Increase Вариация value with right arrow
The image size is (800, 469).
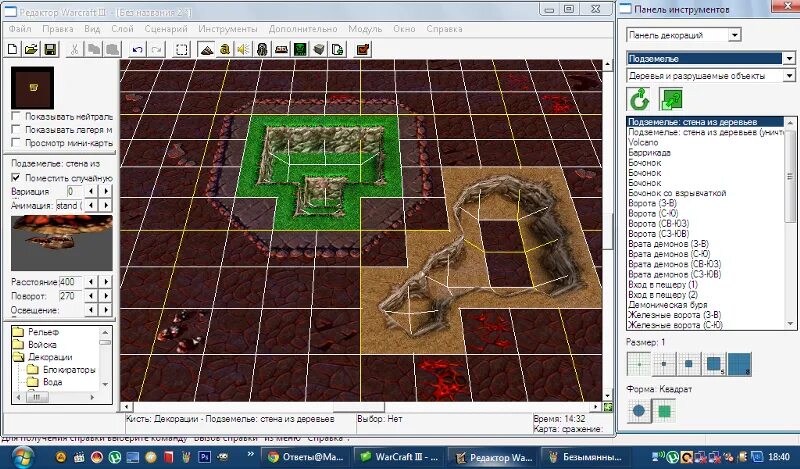(x=106, y=191)
